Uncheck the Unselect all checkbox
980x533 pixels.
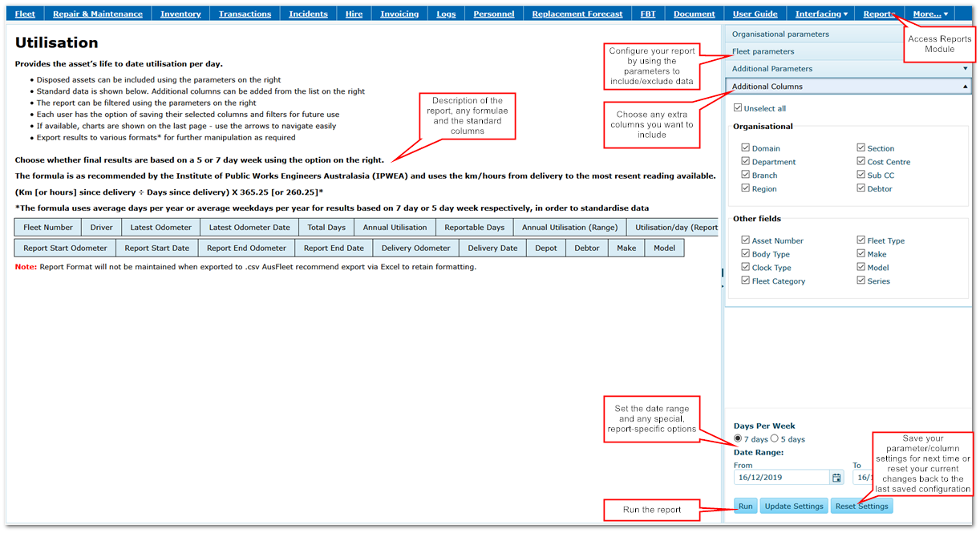tap(738, 108)
